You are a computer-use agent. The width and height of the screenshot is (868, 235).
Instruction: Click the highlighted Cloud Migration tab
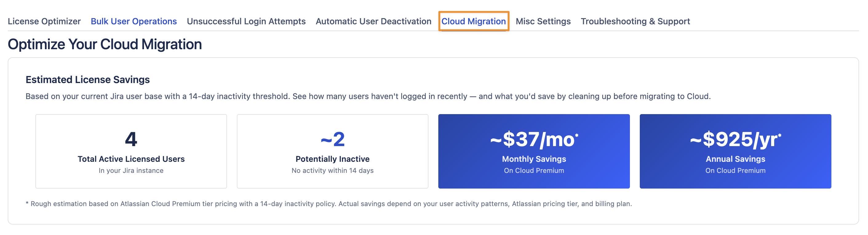click(x=473, y=21)
